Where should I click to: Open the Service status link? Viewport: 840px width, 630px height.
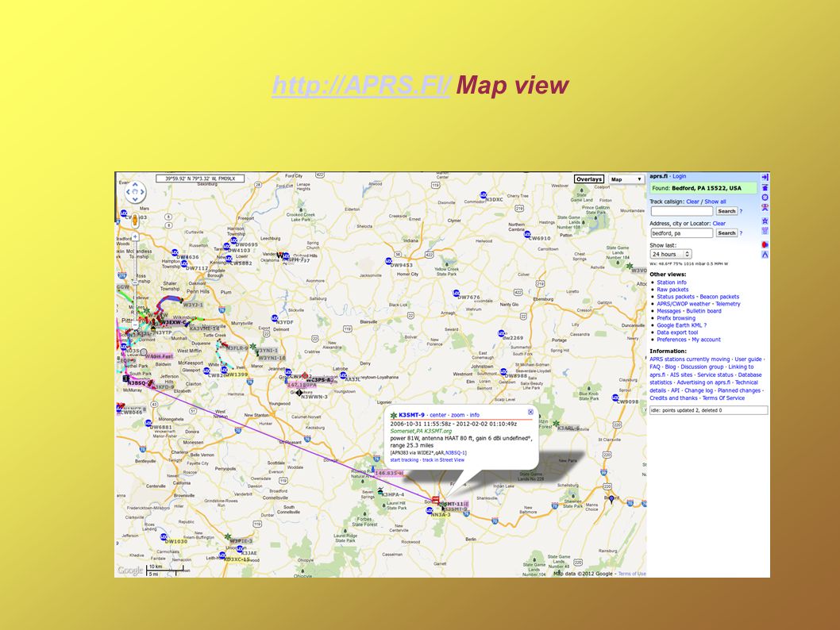point(715,375)
